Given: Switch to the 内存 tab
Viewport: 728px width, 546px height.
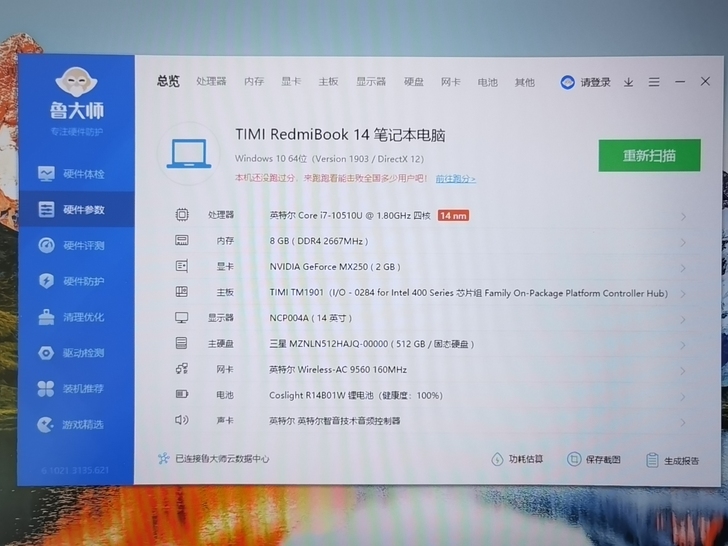Looking at the screenshot, I should pos(254,81).
